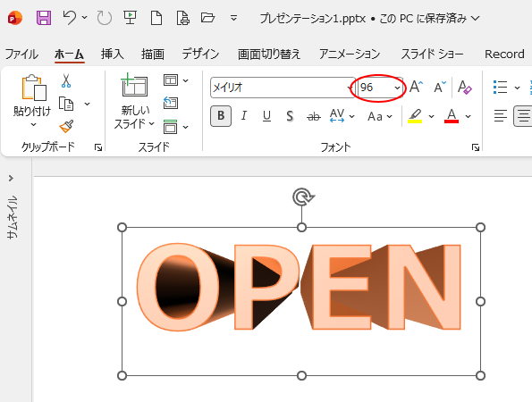The image size is (532, 402).
Task: Reset the slide with the reset icon
Action: 171,103
